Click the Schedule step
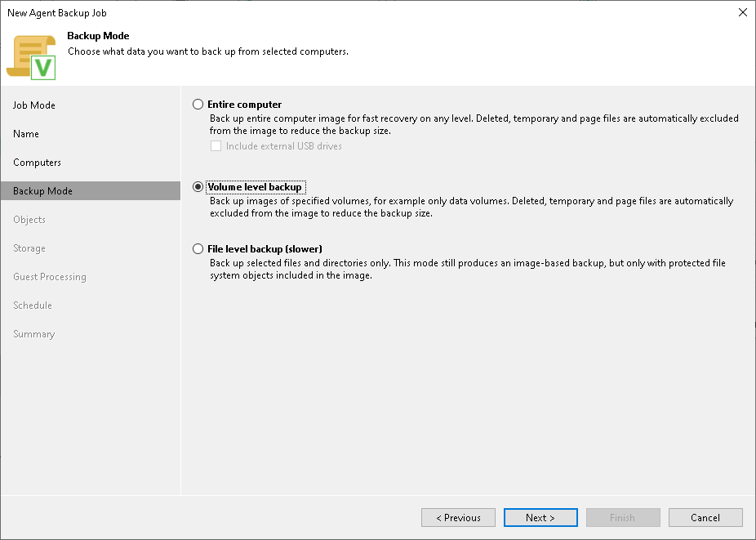756x540 pixels. click(x=33, y=305)
